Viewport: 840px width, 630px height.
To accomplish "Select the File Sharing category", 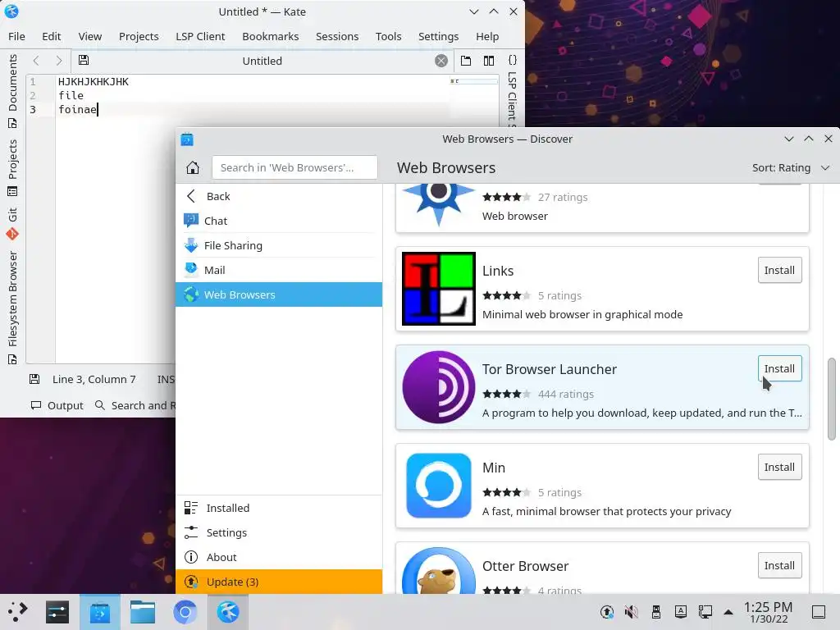I will tap(279, 245).
